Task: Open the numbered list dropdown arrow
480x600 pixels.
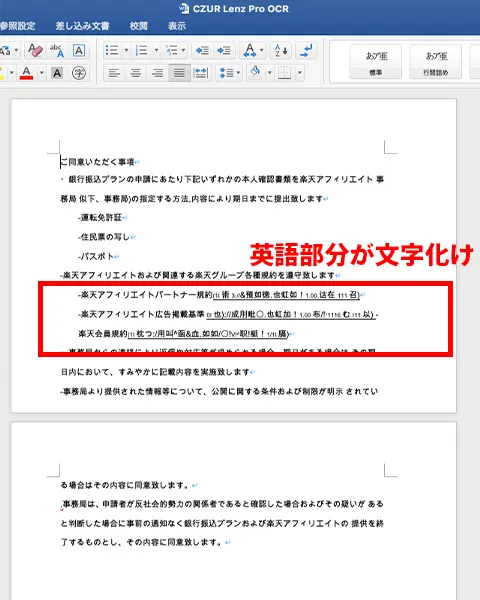Action: pos(156,50)
